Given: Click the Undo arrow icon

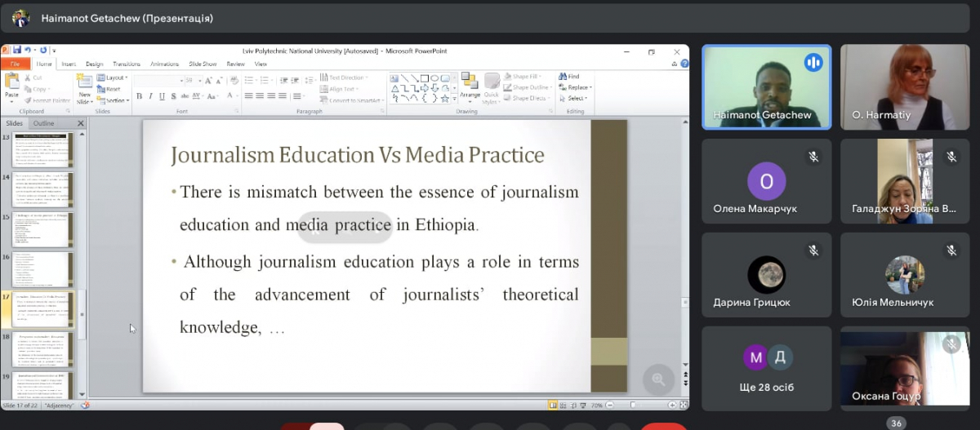Looking at the screenshot, I should [28, 51].
